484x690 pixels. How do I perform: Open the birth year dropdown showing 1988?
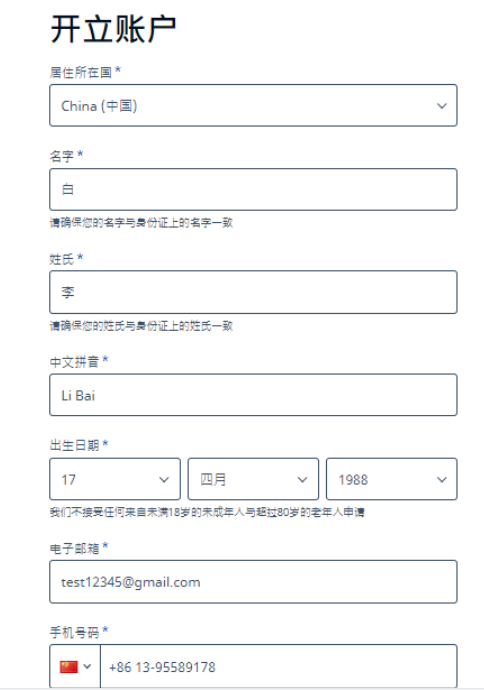[x=392, y=479]
